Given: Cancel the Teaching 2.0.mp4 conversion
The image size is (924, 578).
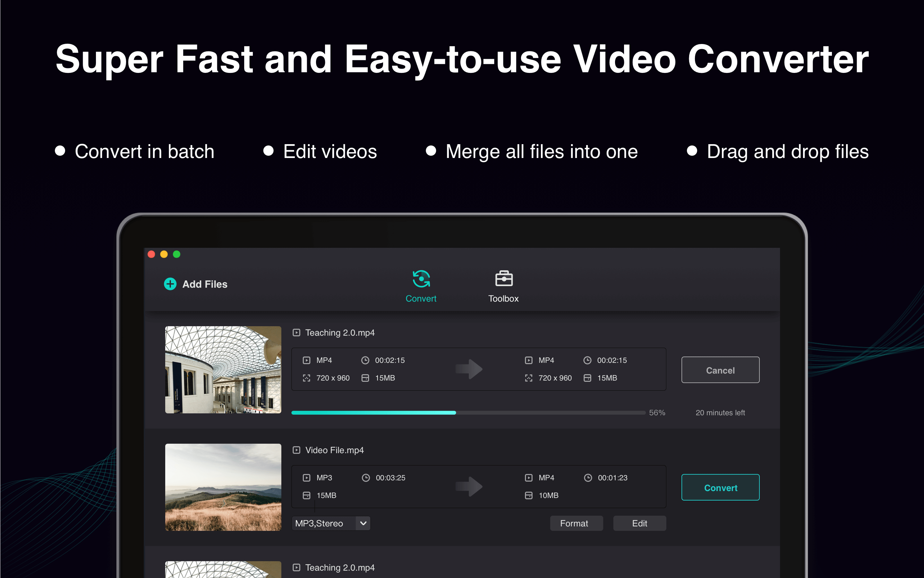Looking at the screenshot, I should 721,370.
